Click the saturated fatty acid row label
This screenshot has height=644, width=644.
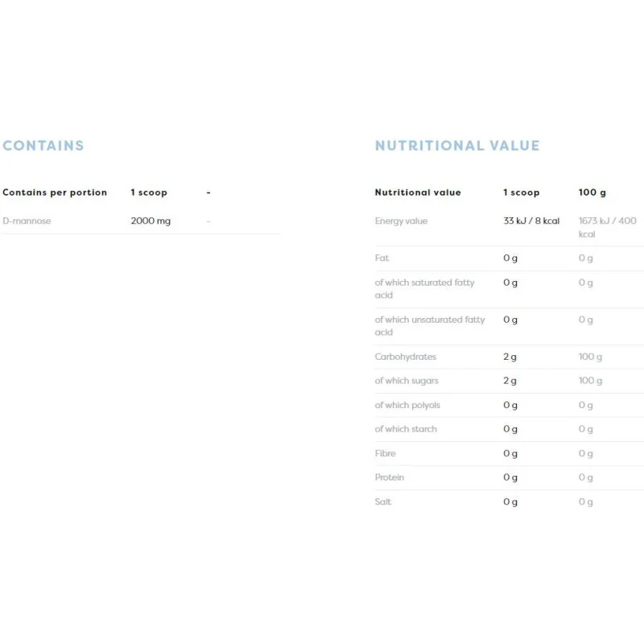424,289
